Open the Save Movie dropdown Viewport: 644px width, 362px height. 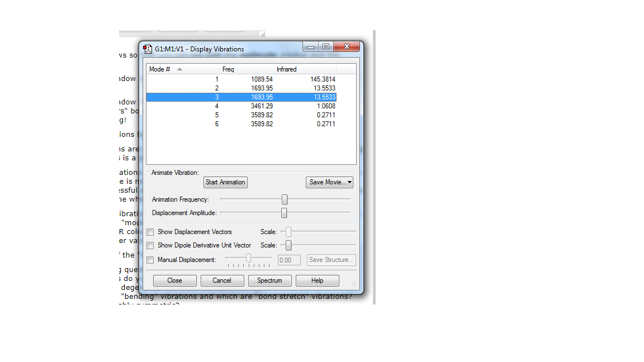point(329,182)
